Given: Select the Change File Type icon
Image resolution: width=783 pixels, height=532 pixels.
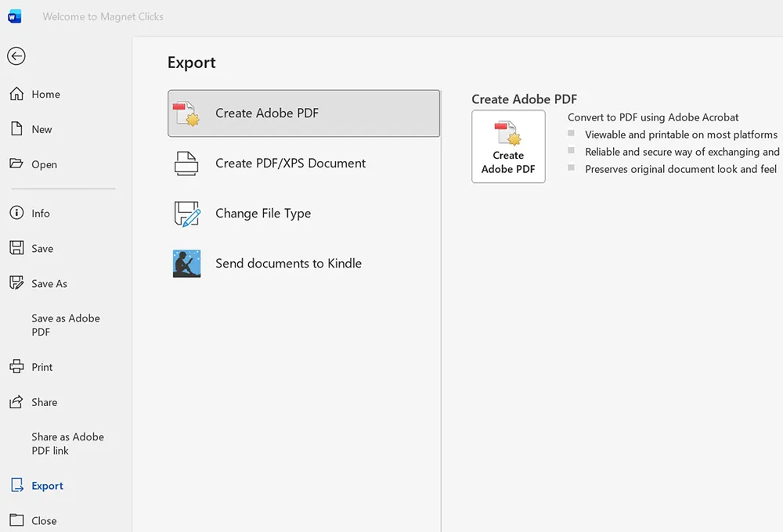Looking at the screenshot, I should [186, 213].
